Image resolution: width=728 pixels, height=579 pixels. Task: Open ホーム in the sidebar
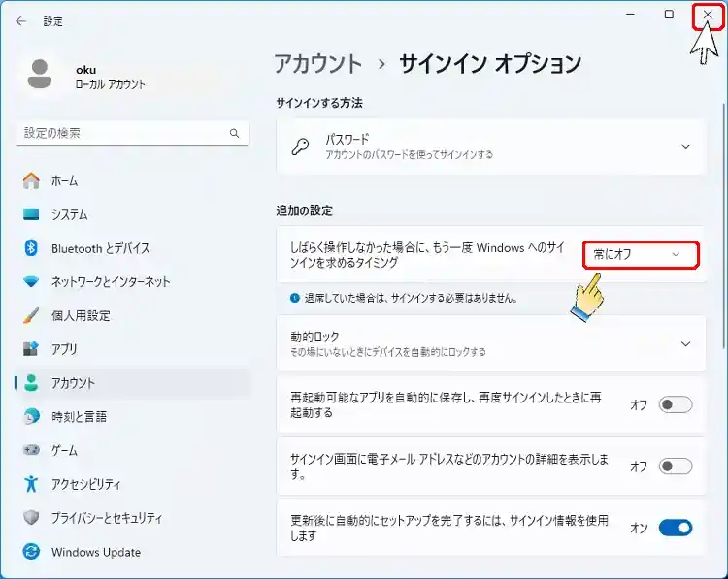click(x=133, y=180)
